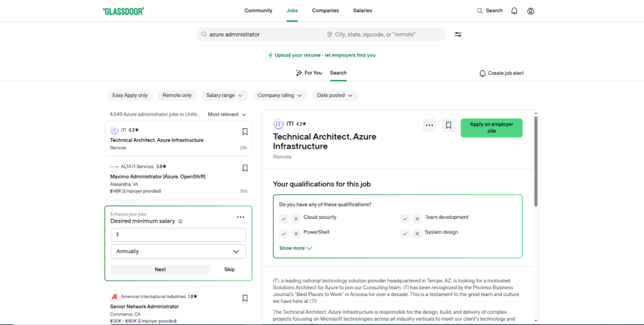
Task: Click 'Your qualifications for this job' heading
Action: (321, 184)
